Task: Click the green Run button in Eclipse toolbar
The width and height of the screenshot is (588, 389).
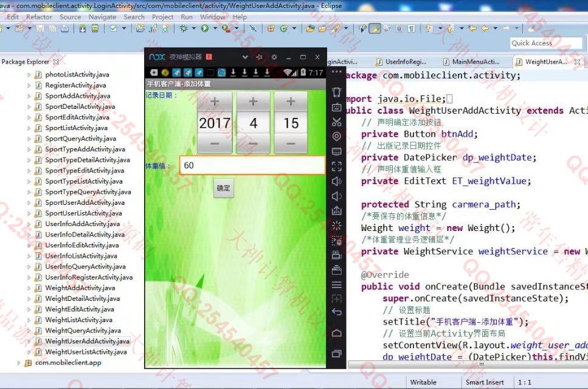Action: pos(204,28)
